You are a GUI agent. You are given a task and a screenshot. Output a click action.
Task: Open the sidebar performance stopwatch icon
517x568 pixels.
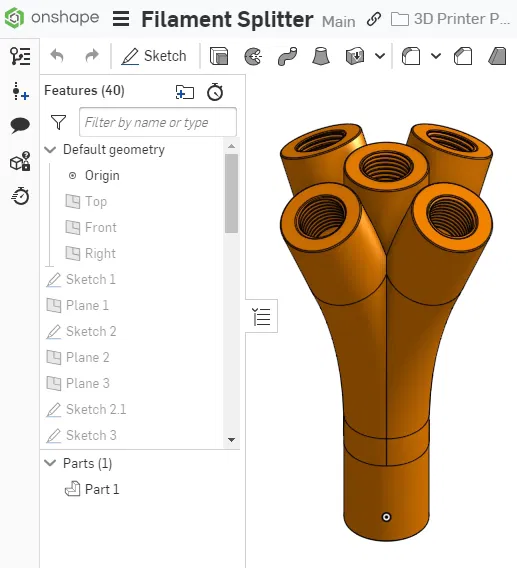(20, 196)
